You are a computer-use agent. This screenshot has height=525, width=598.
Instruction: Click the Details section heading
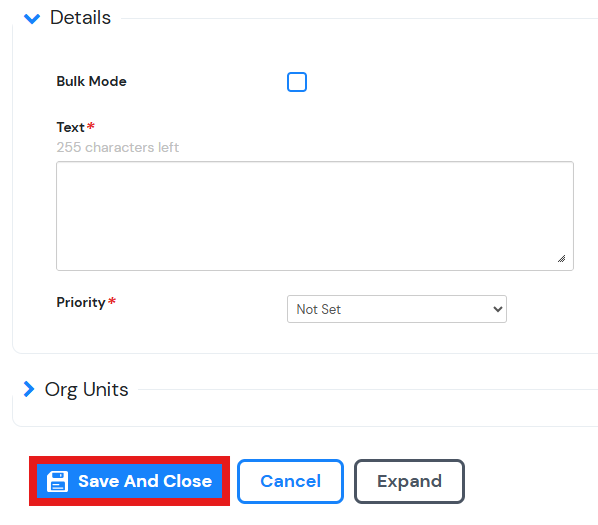(80, 18)
